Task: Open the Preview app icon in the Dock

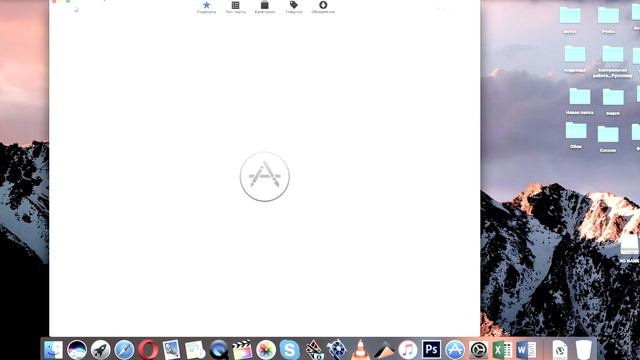Action: click(195, 350)
